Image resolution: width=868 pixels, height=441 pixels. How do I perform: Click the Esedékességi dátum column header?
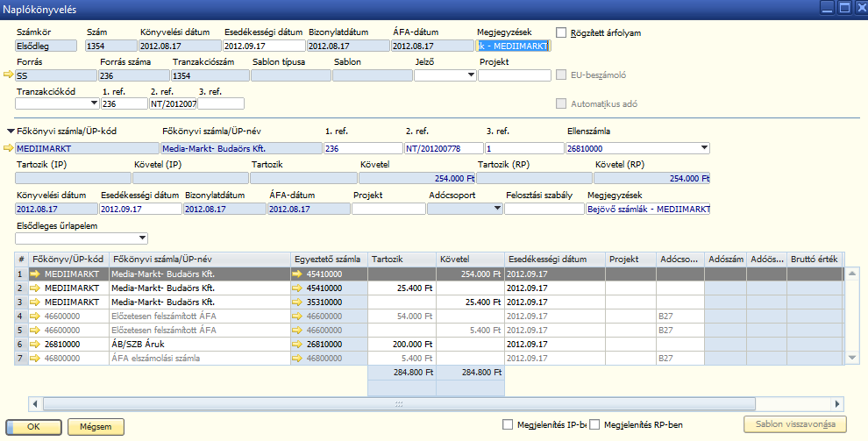(555, 259)
